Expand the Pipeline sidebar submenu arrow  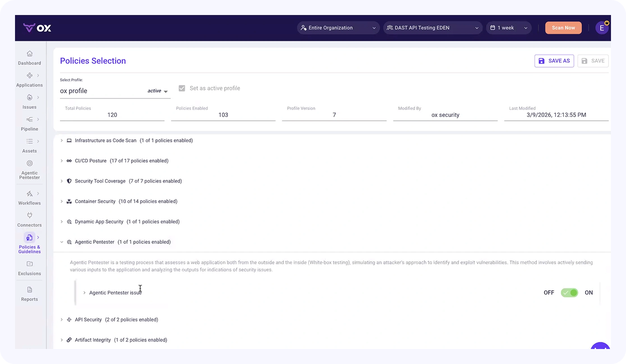(x=38, y=120)
